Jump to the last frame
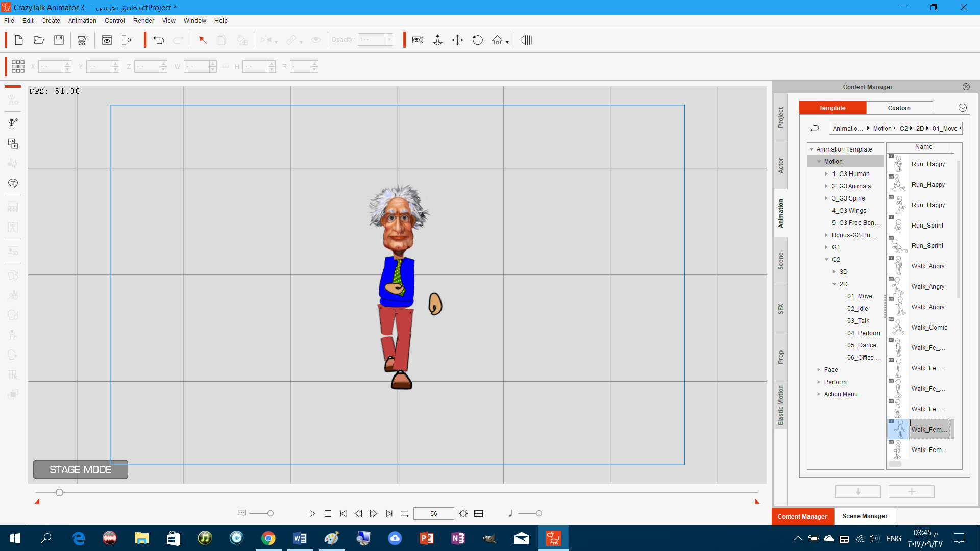 [x=389, y=514]
